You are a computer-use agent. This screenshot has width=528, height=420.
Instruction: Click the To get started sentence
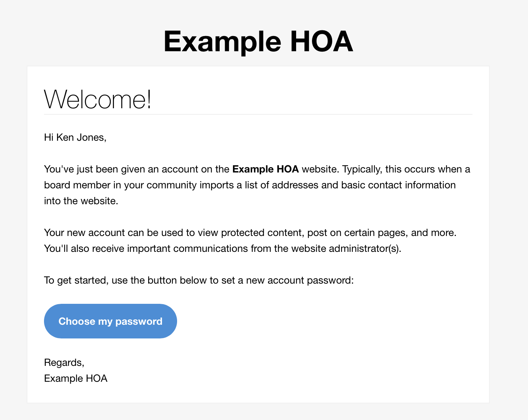(x=199, y=280)
